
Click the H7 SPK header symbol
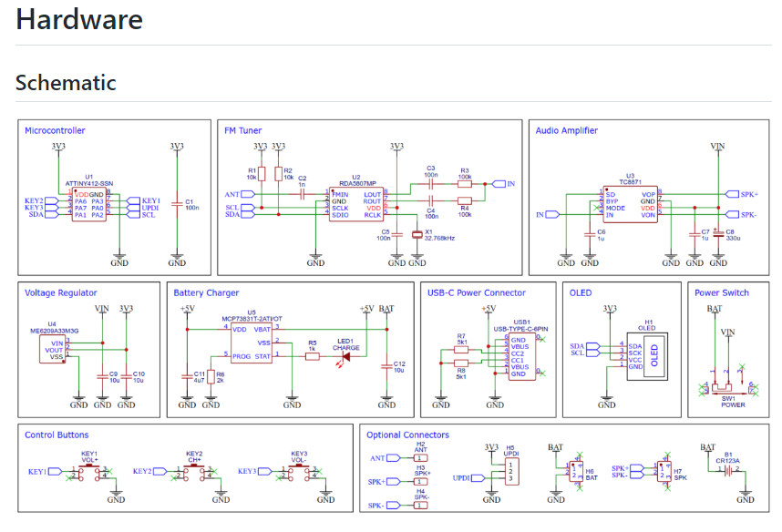664,470
